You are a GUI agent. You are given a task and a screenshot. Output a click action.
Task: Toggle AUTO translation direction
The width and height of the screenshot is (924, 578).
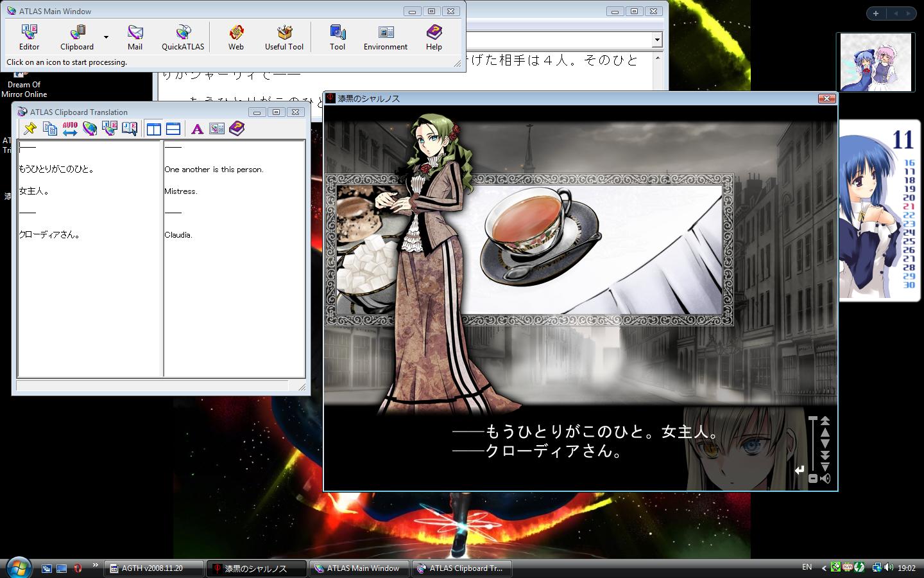tap(70, 128)
